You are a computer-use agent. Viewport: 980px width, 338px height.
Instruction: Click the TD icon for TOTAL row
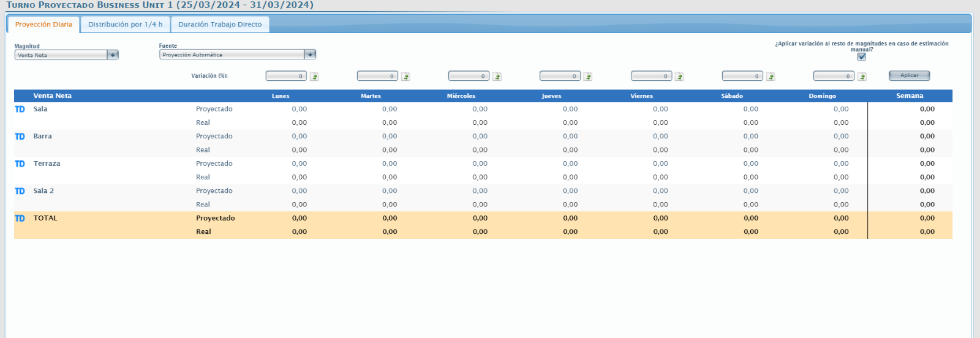[20, 218]
